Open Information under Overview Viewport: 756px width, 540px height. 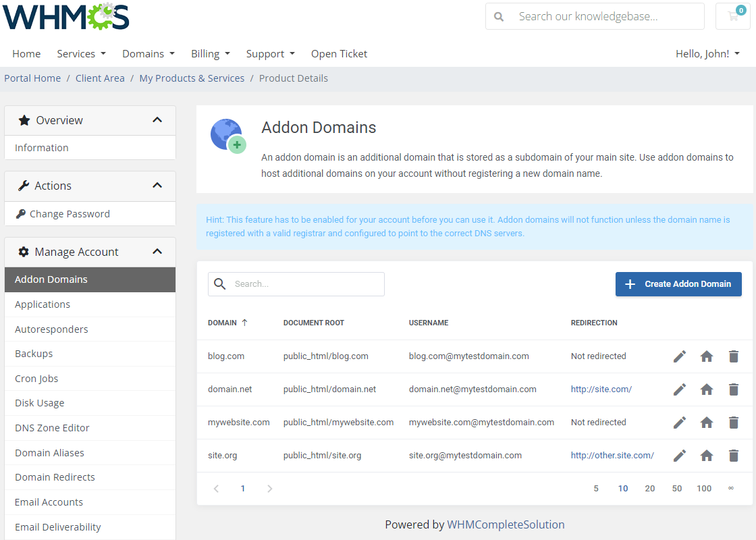tap(90, 148)
